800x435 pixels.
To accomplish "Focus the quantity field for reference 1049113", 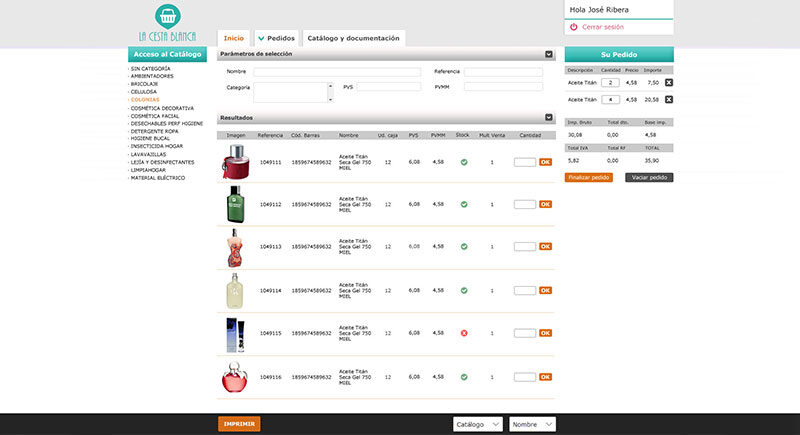I will [524, 247].
